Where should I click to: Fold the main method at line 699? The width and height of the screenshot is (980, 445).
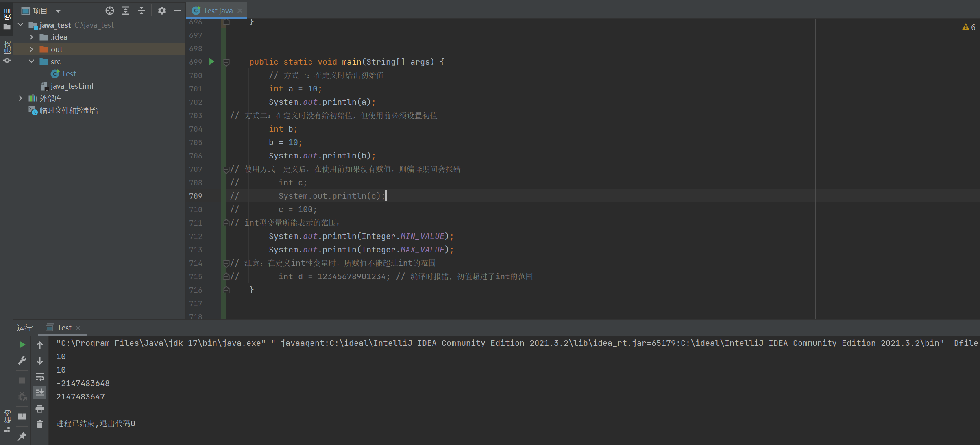[226, 62]
